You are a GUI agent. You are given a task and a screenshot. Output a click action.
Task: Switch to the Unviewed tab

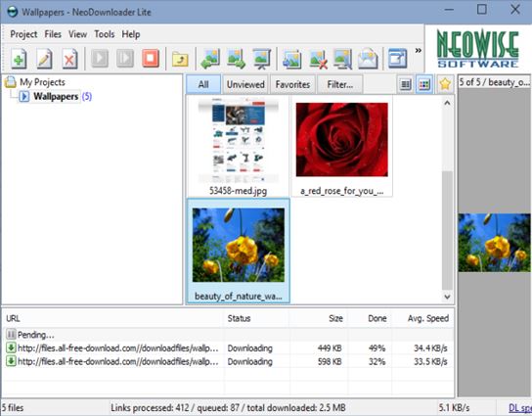[x=245, y=84]
